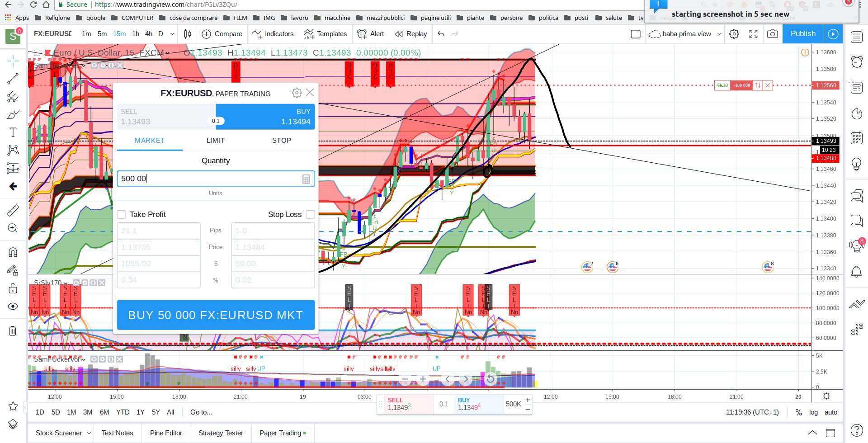Select layout setup rectangle icon
This screenshot has width=868, height=443.
[636, 34]
